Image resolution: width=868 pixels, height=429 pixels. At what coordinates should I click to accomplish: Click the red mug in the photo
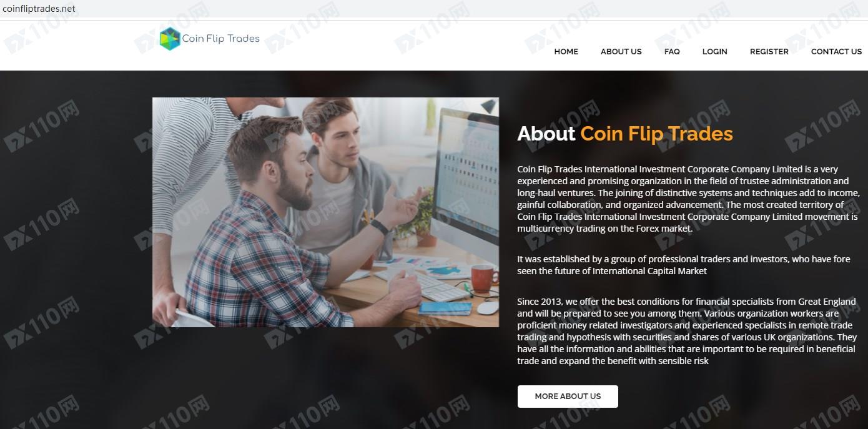coord(482,277)
